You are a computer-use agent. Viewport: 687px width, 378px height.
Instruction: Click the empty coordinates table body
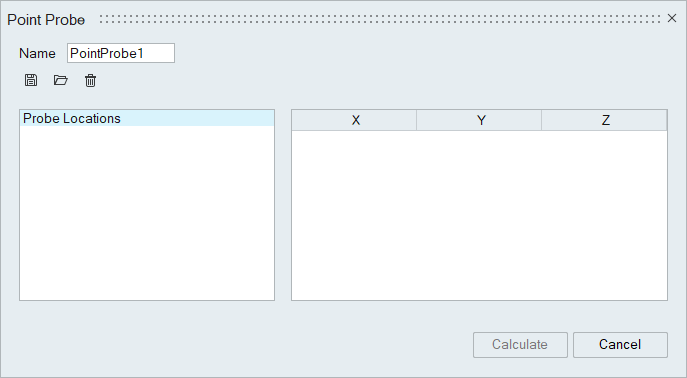tap(479, 215)
